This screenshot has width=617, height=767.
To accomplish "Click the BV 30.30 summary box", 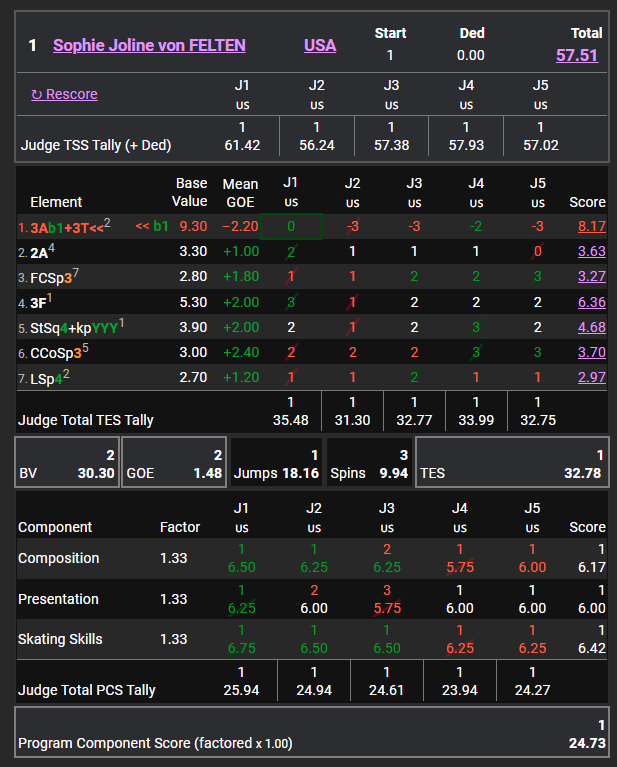I will coord(68,463).
